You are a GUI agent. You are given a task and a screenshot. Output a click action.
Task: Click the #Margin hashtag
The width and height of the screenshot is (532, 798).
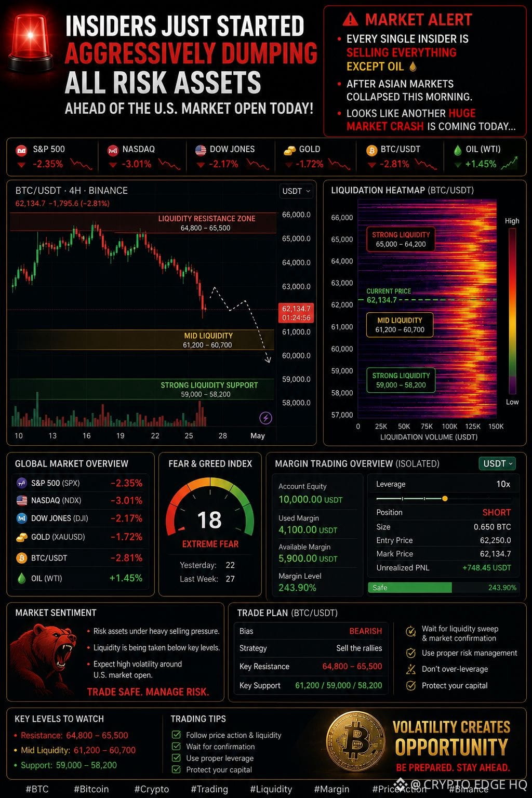click(x=331, y=789)
